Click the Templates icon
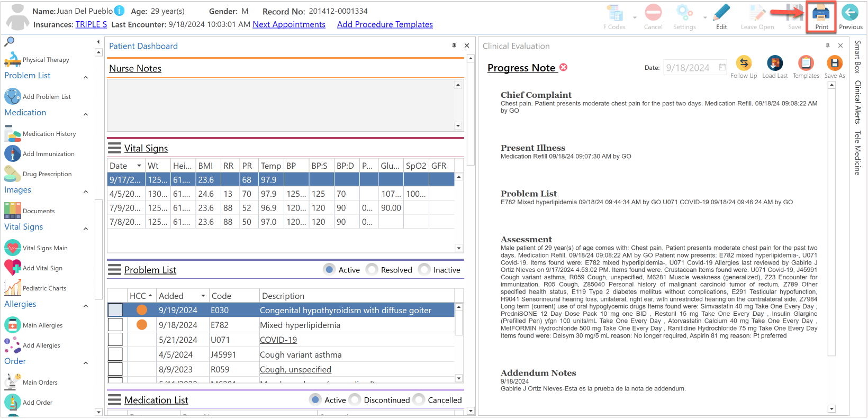Viewport: 868px width, 419px height. click(806, 63)
